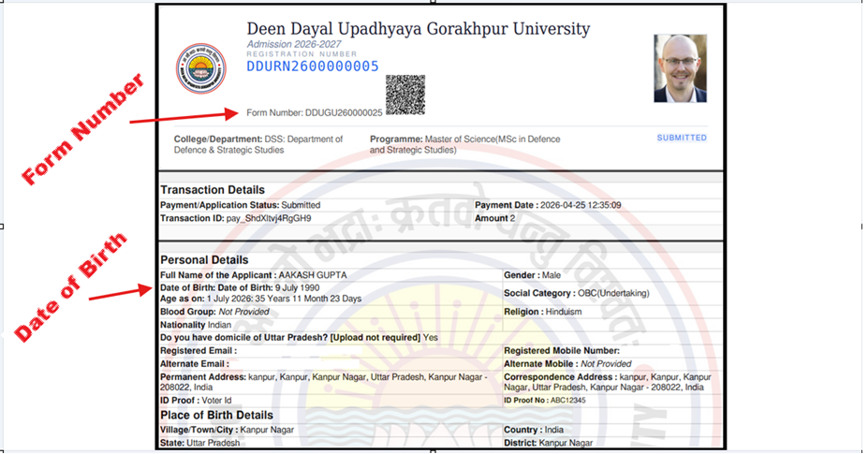Screen dimensions: 868x454
Task: Click Admission 2026-2027 text
Action: [x=294, y=44]
